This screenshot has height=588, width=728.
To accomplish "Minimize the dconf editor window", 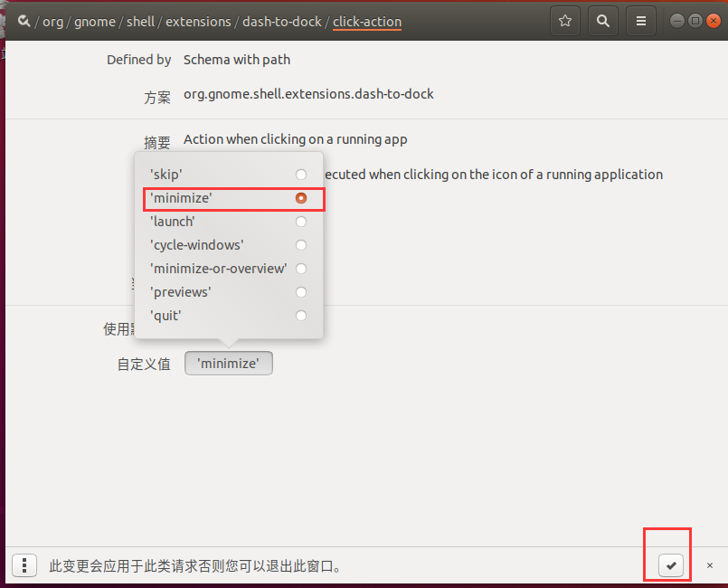I will click(x=677, y=21).
